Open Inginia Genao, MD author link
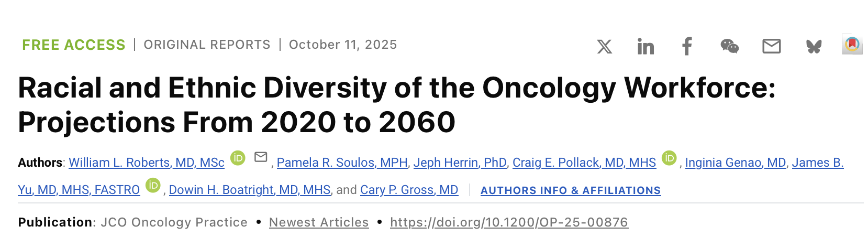Viewport: 868px width, 237px height. pyautogui.click(x=735, y=163)
